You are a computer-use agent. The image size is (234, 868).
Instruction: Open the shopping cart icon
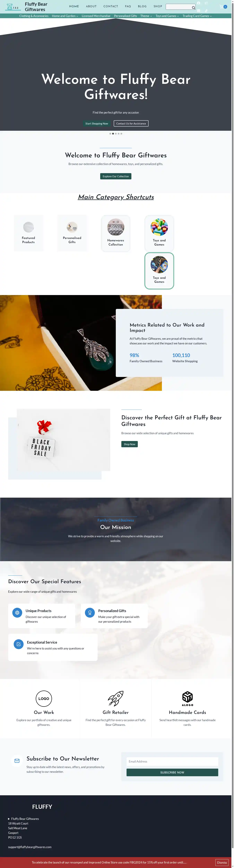[x=222, y=7]
